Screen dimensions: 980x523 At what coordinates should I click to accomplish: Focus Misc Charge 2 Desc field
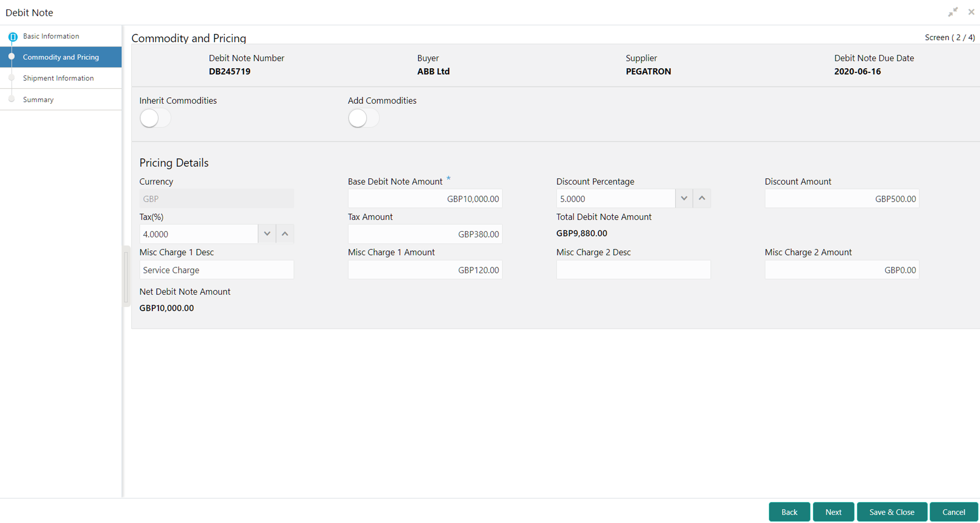point(633,270)
